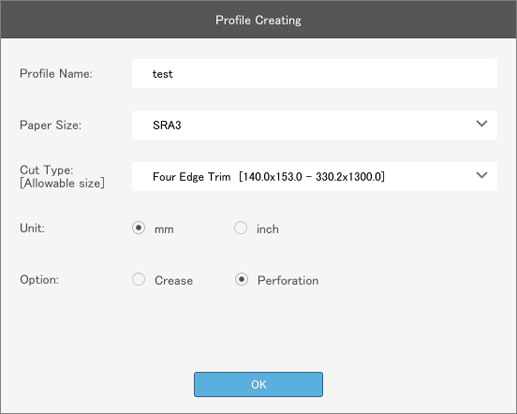Choose the Perforation option radio button

241,279
